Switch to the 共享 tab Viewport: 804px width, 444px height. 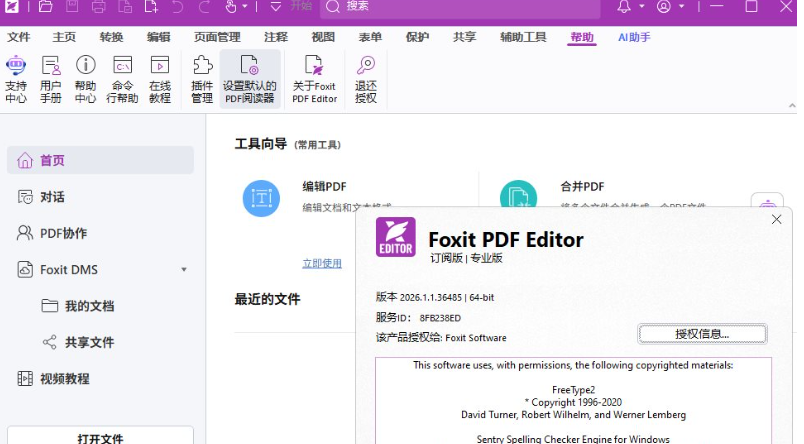pos(465,37)
